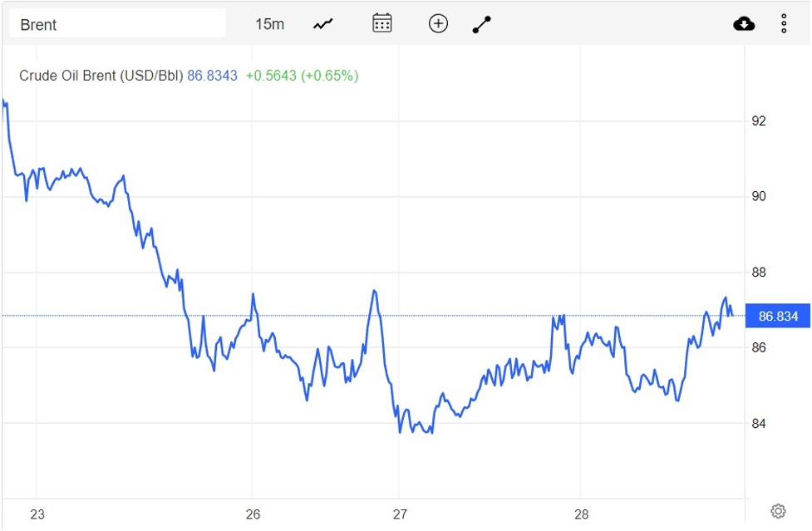Click the Crude Oil Brent (USD/Bbl) title
The width and height of the screenshot is (812, 531).
101,76
